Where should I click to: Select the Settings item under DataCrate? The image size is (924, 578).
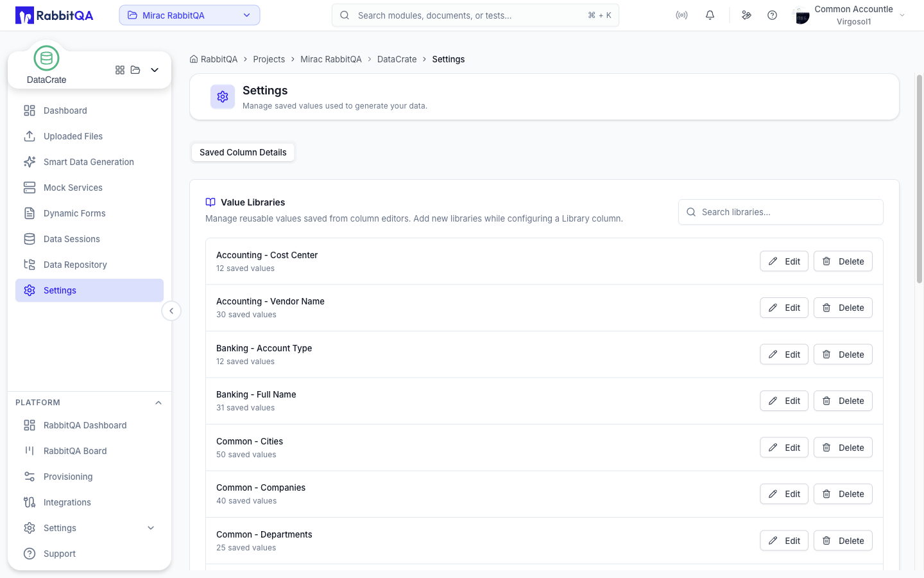point(89,290)
